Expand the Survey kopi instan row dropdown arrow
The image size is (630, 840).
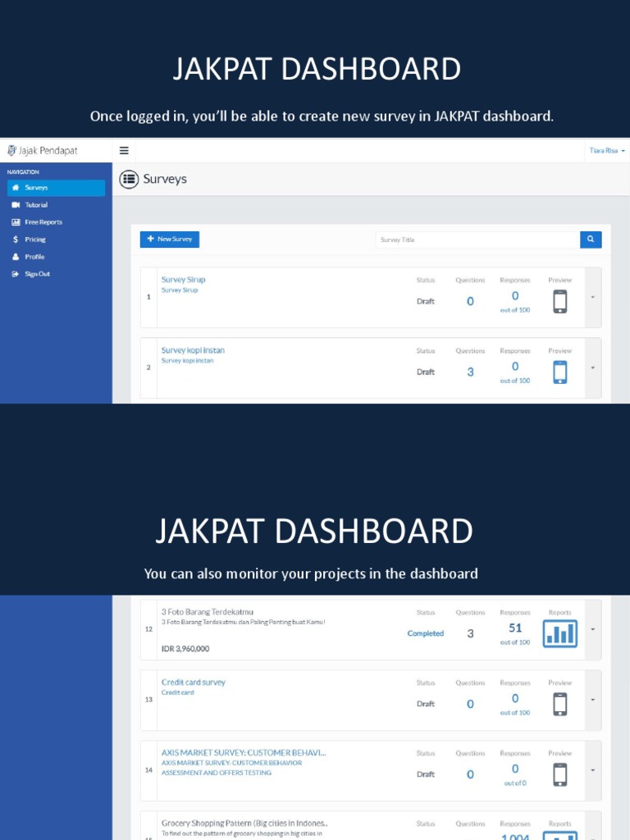[x=593, y=368]
